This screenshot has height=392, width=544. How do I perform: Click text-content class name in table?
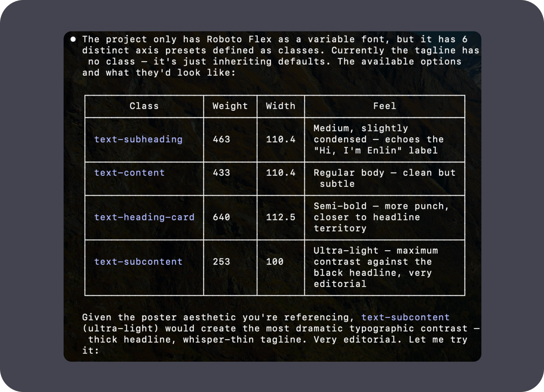[129, 173]
